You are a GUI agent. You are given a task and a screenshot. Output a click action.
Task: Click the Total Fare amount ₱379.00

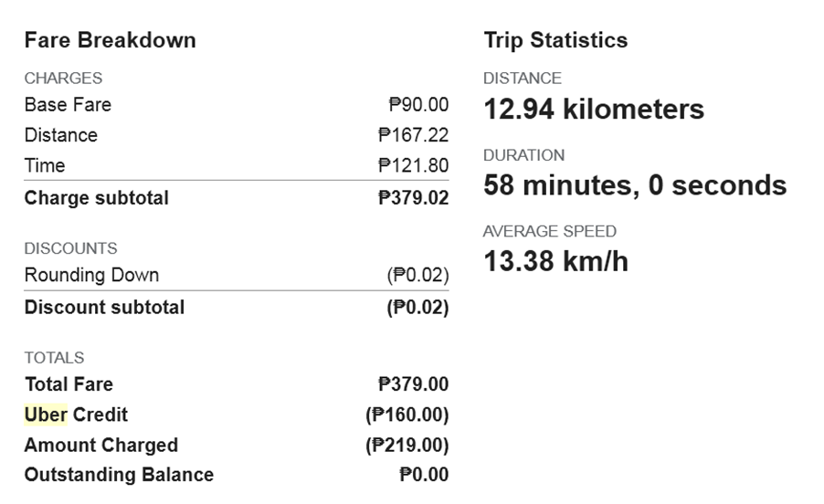pos(413,384)
